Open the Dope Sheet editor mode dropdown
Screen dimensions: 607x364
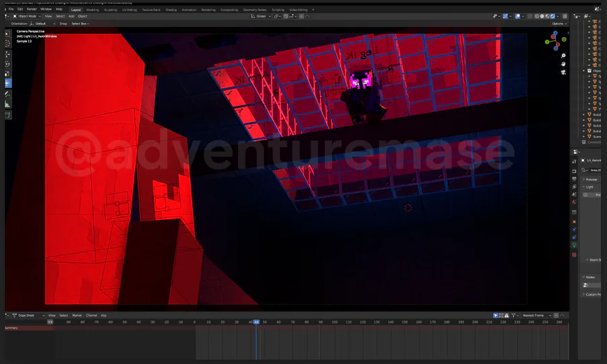[28, 315]
